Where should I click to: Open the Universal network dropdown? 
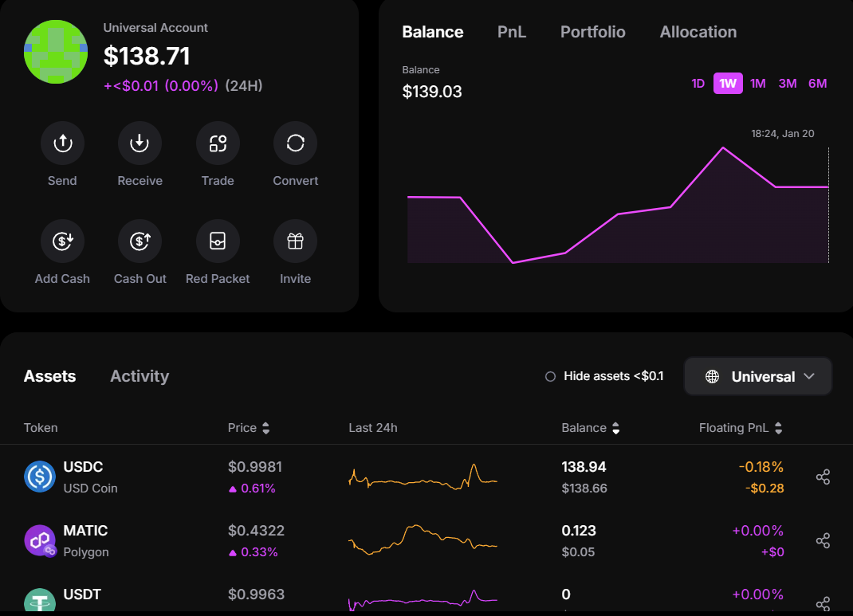tap(757, 375)
